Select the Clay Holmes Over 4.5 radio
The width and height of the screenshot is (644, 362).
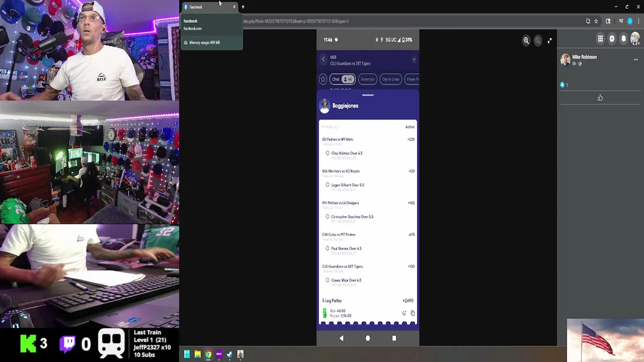328,153
